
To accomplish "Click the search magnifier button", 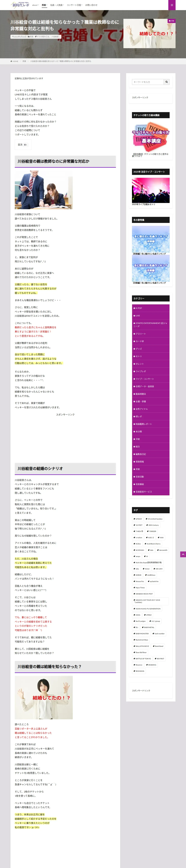I will (166, 82).
